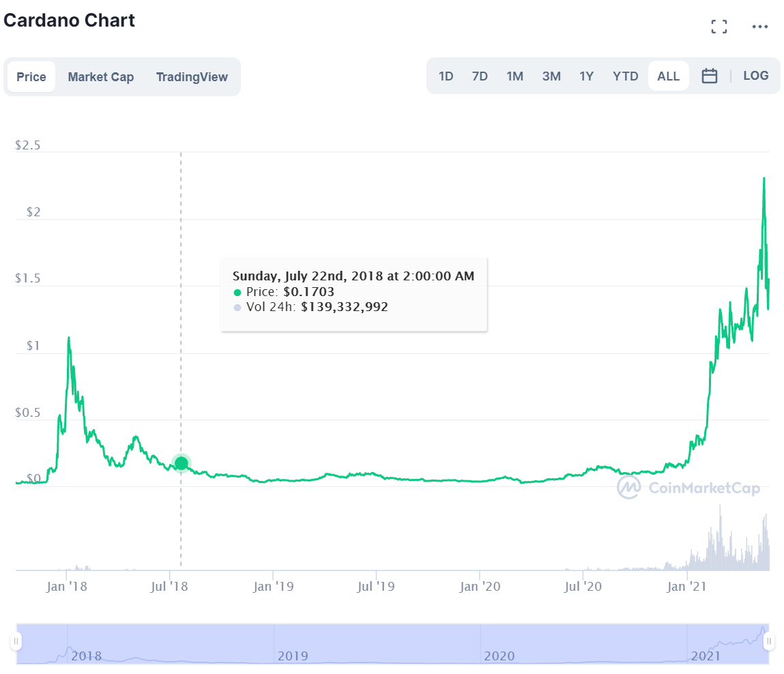Set the chart range to 1Y
The image size is (784, 674).
[x=586, y=76]
